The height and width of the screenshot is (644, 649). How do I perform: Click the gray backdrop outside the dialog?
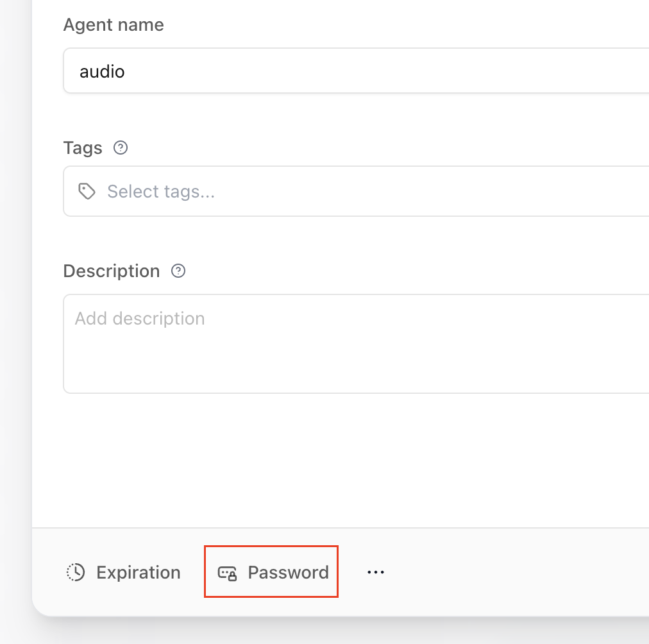14,321
